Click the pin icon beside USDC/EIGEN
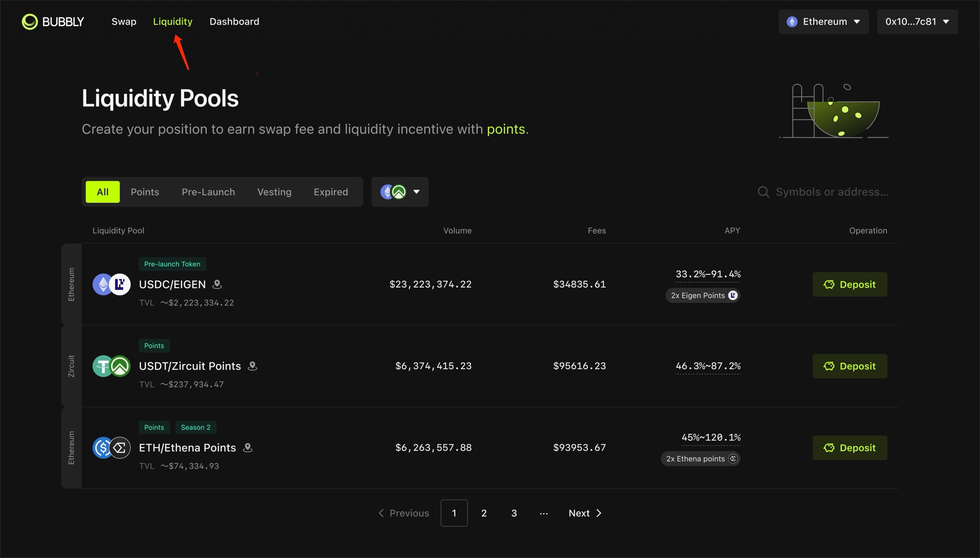The height and width of the screenshot is (558, 980). click(x=217, y=284)
